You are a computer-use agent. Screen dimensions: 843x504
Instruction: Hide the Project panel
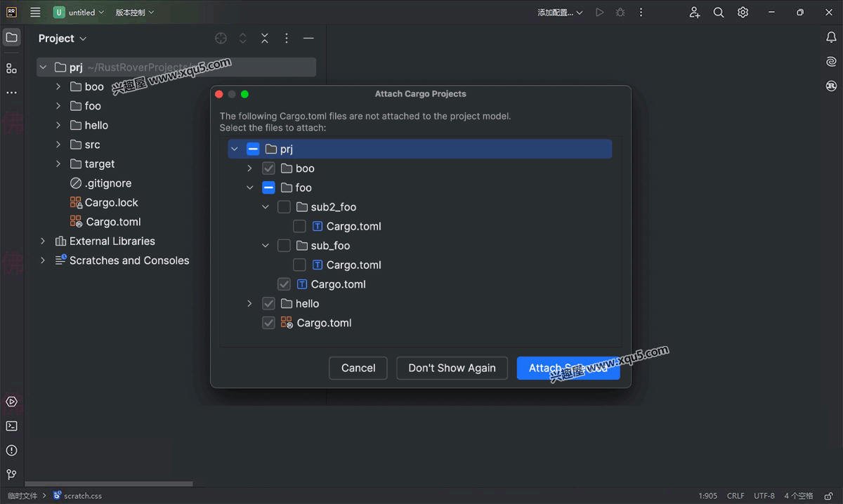click(x=308, y=39)
